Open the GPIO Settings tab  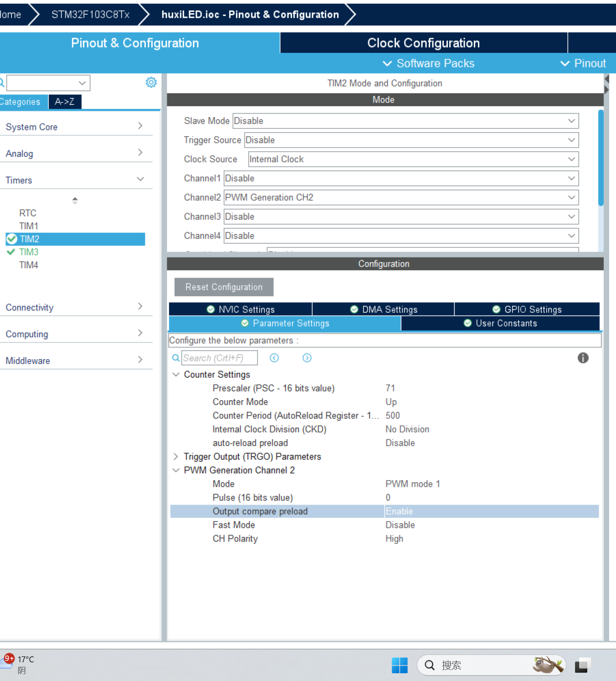[527, 309]
